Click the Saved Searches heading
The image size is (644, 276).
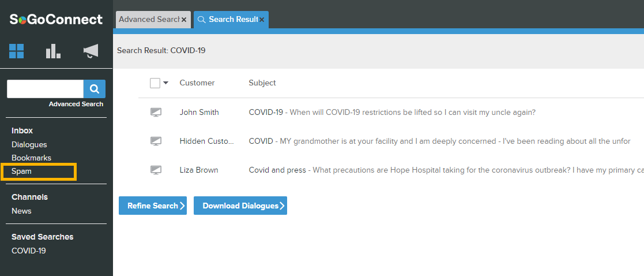[42, 237]
